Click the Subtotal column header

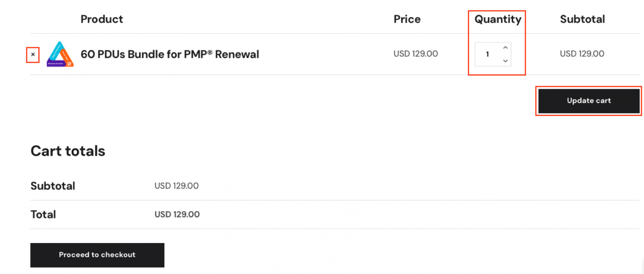pyautogui.click(x=582, y=19)
